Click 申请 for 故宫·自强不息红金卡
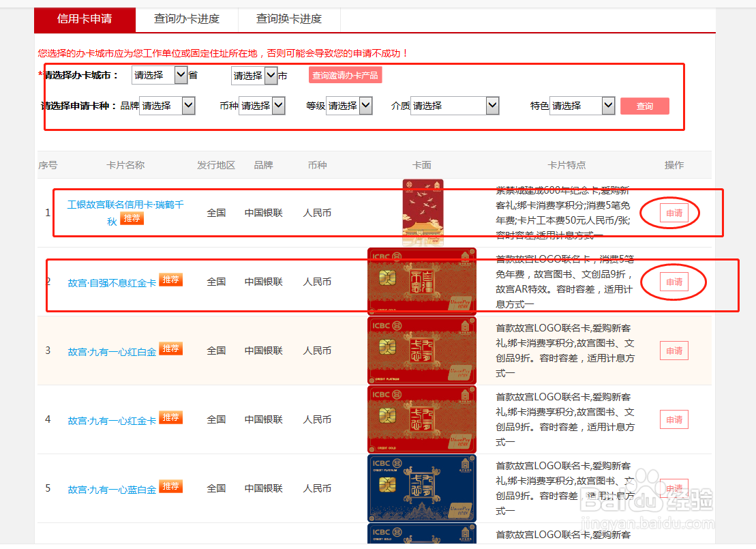 674,281
